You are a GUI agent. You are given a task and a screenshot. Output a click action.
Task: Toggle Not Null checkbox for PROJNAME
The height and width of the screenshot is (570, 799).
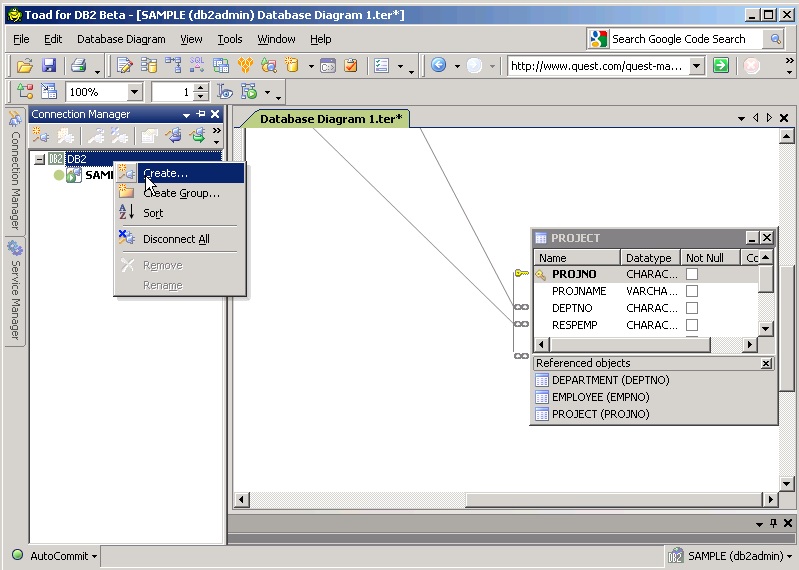click(691, 291)
